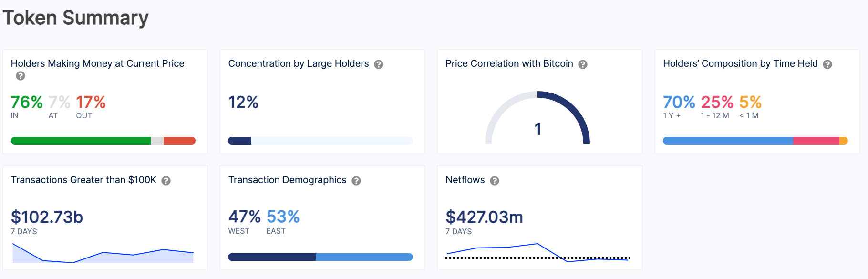The width and height of the screenshot is (868, 279).
Task: Click the Netflows help question mark
Action: pos(495,181)
